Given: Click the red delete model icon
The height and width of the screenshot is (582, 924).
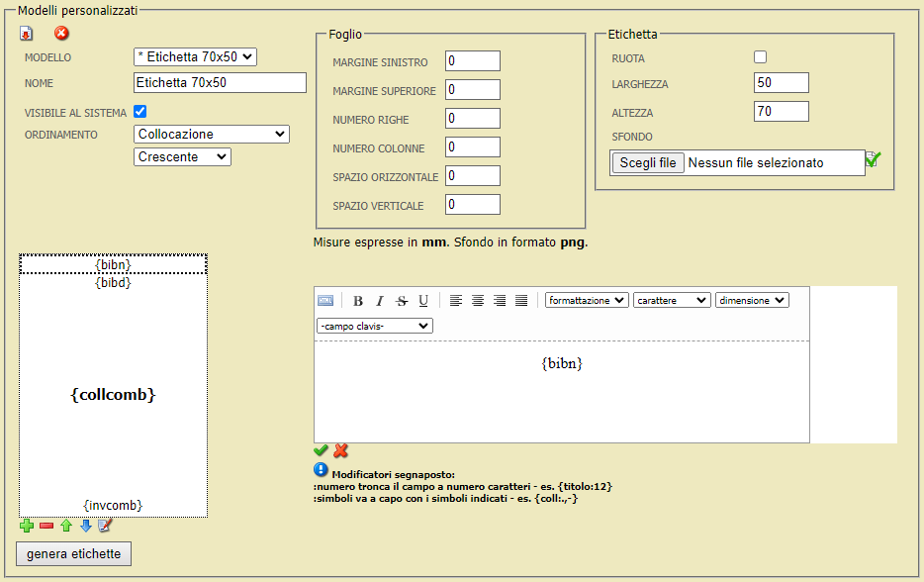Looking at the screenshot, I should click(61, 34).
